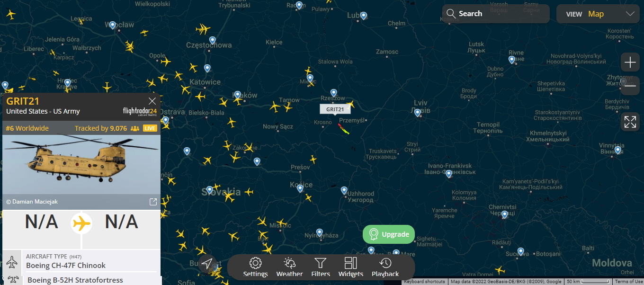Click the my-location arrow icon
The width and height of the screenshot is (644, 285).
point(207,264)
